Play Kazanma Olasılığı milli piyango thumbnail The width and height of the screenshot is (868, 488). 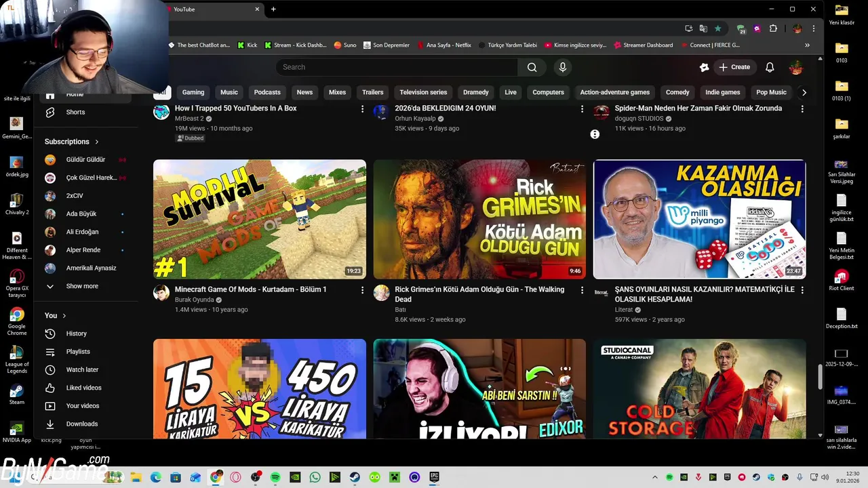coord(700,220)
